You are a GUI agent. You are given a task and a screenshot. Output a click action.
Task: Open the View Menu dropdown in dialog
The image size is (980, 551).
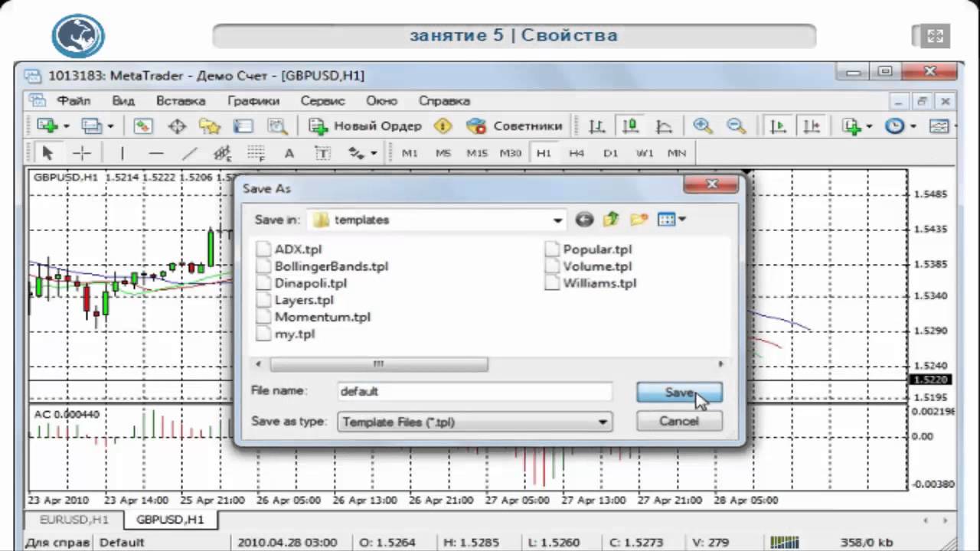pos(672,220)
